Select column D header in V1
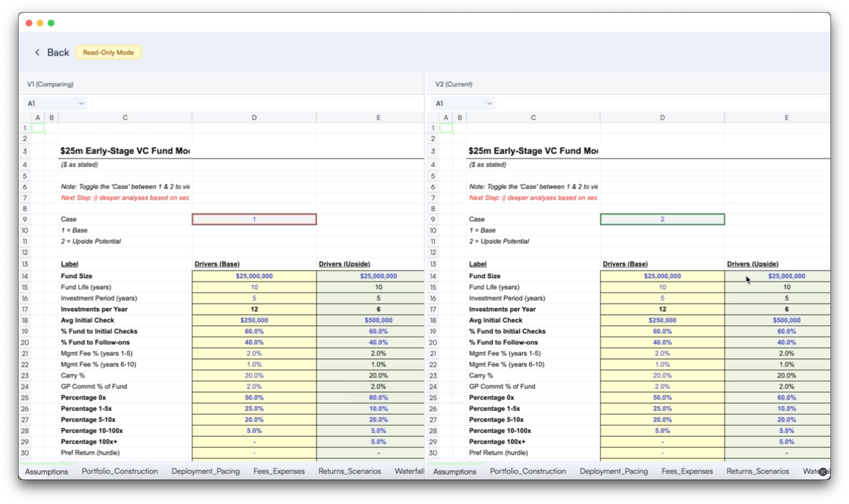Screen dimensions: 849x504 pyautogui.click(x=254, y=118)
